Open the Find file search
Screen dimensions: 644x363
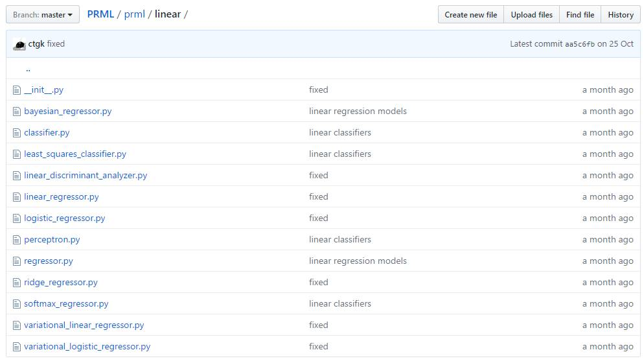coord(580,15)
